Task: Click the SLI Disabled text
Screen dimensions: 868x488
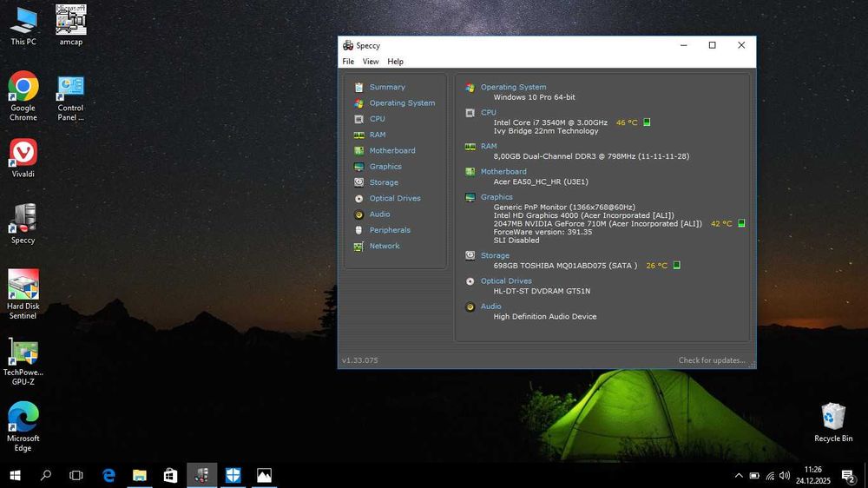Action: coord(516,241)
